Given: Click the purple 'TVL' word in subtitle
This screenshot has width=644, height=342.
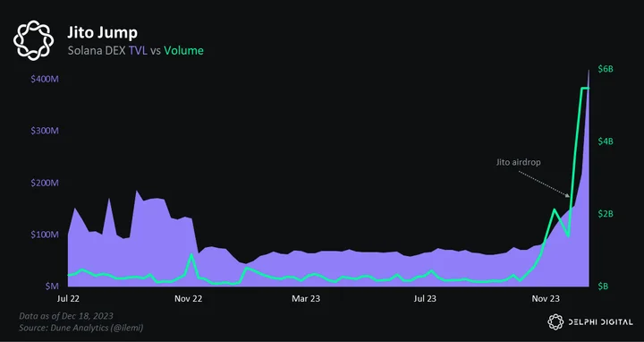Looking at the screenshot, I should 138,50.
